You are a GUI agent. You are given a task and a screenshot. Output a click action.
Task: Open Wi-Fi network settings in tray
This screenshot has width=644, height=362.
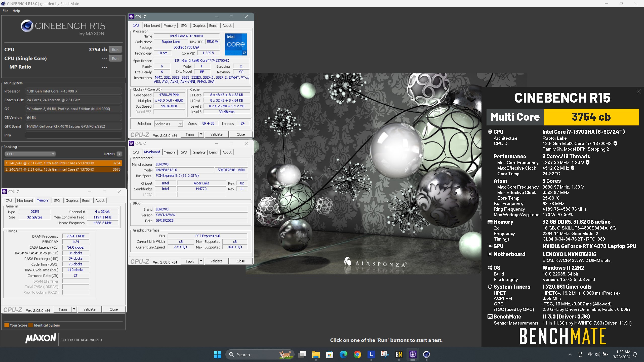(x=590, y=354)
